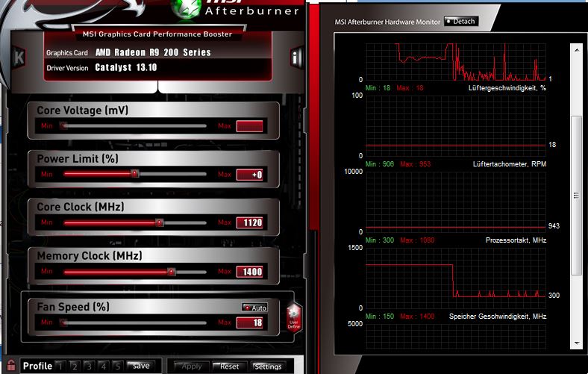The image size is (588, 374).
Task: Click the Memory Clock slider handle
Action: [171, 272]
